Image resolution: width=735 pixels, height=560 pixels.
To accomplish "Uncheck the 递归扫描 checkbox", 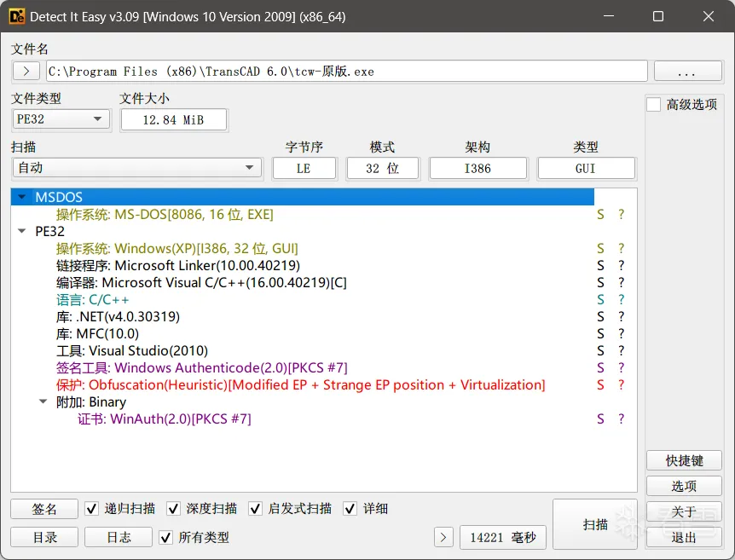I will (x=92, y=509).
